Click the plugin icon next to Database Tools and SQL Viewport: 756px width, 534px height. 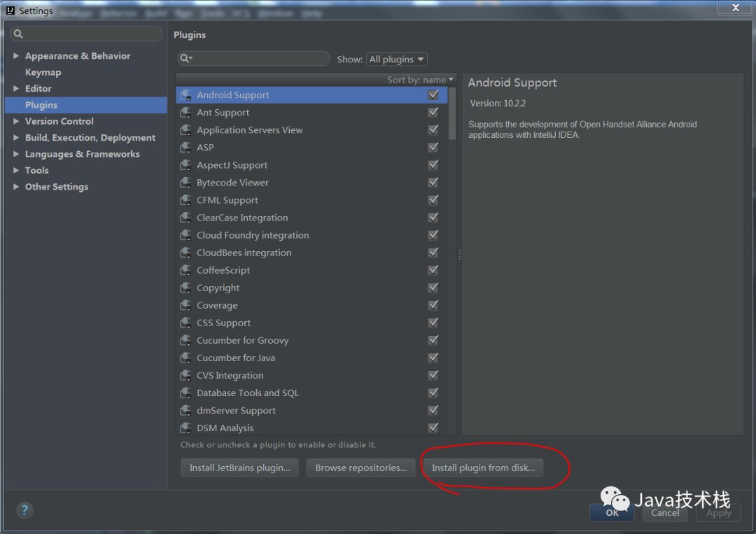(185, 393)
